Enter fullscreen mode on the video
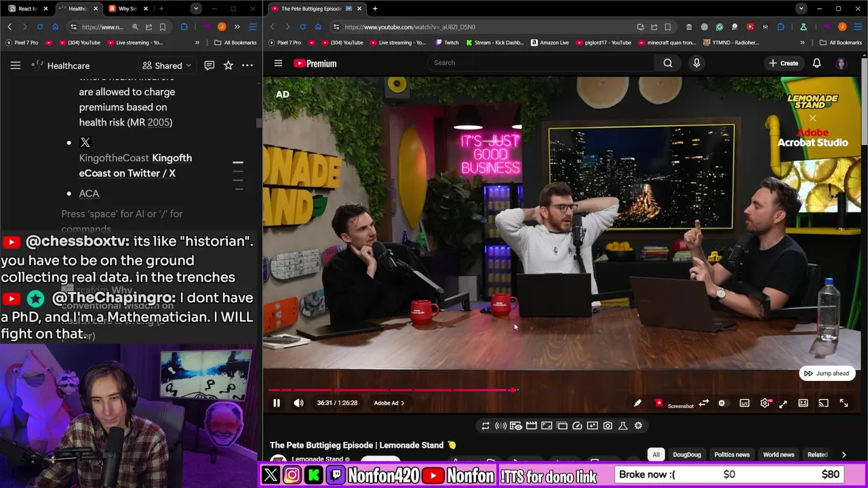868x488 pixels. pyautogui.click(x=844, y=403)
